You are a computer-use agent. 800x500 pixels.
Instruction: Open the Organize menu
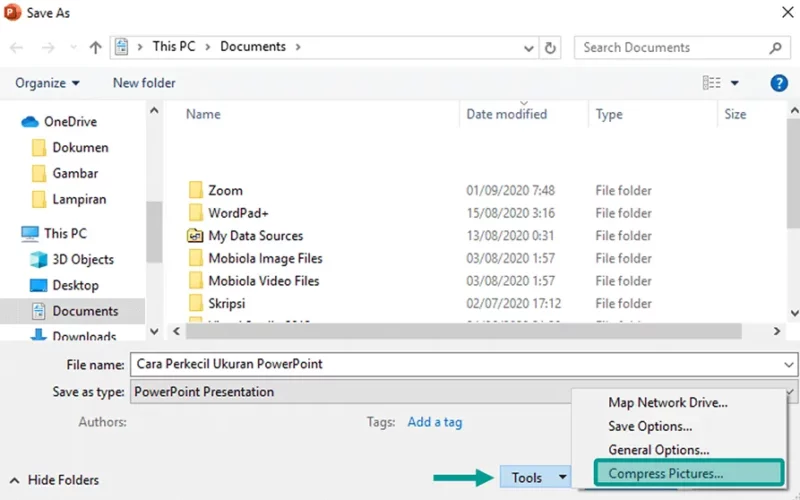tap(47, 83)
